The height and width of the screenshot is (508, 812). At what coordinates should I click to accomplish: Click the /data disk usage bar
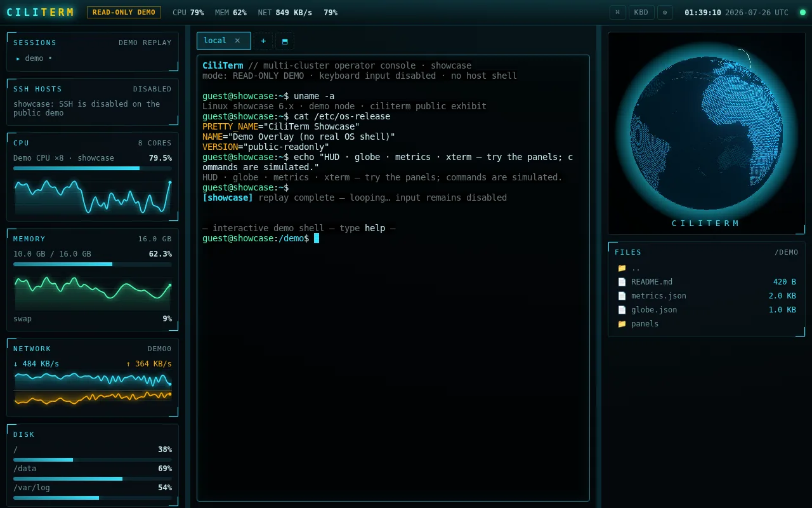[x=93, y=479]
